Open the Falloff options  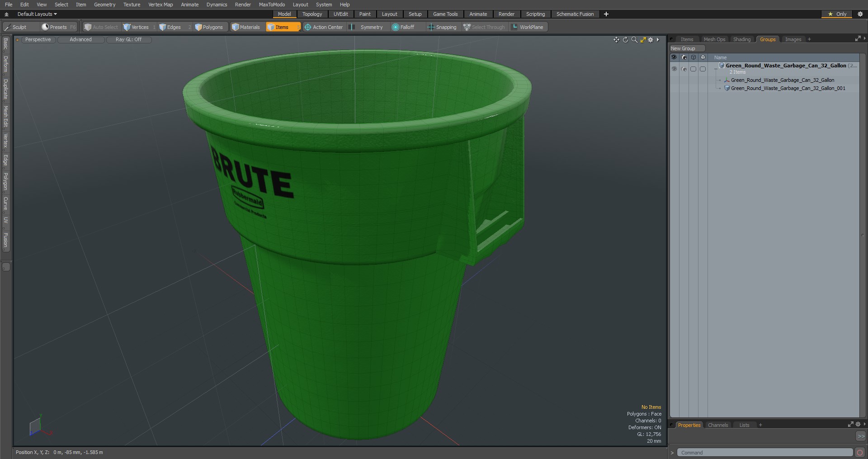click(x=404, y=27)
